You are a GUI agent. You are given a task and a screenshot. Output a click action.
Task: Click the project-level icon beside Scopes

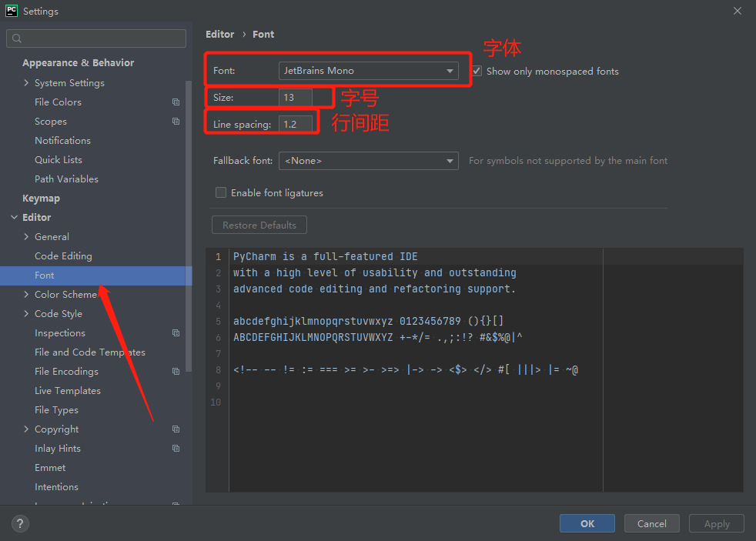pyautogui.click(x=176, y=122)
